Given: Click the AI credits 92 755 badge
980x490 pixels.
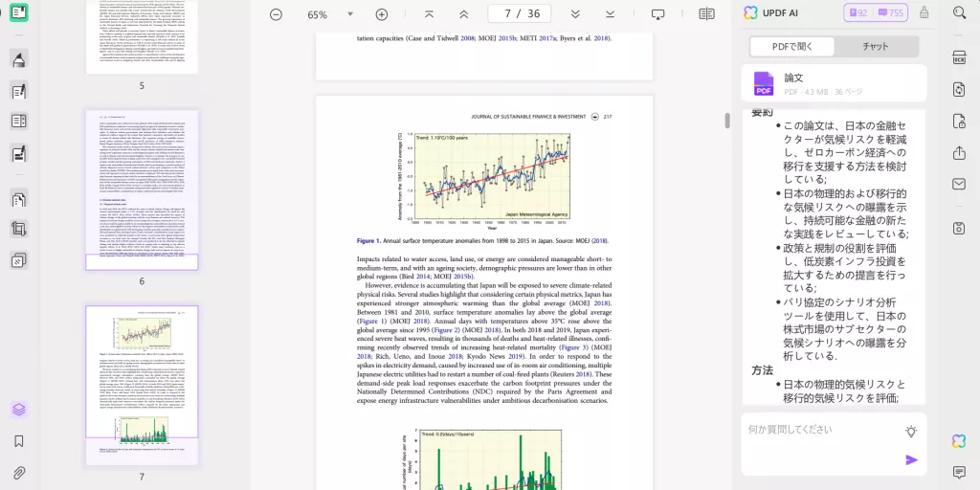Looking at the screenshot, I should click(x=876, y=13).
